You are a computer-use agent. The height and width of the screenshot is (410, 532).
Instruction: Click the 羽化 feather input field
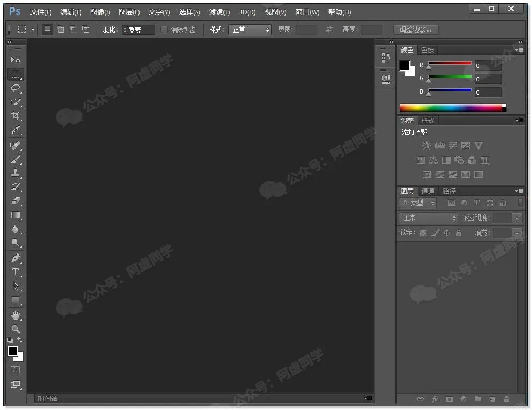pos(138,30)
